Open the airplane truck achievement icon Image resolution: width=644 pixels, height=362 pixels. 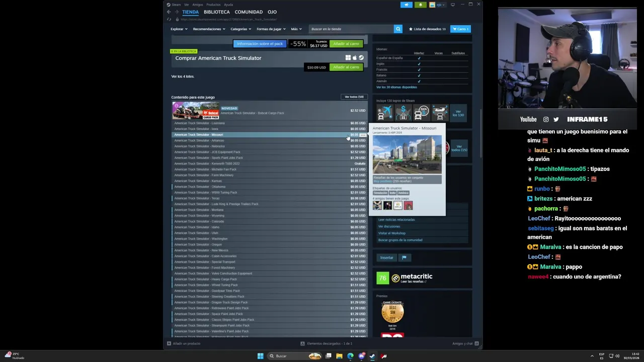click(385, 113)
